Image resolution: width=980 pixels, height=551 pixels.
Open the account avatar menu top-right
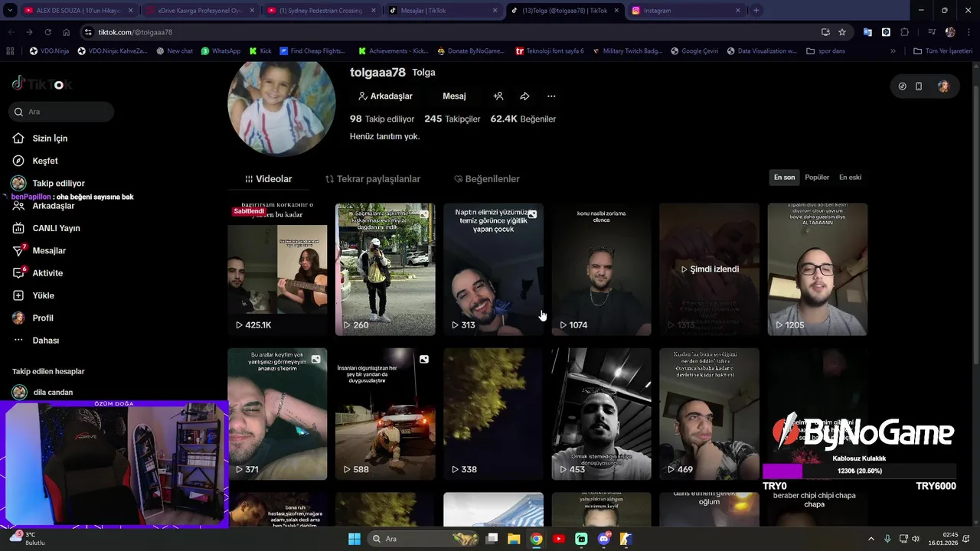943,86
